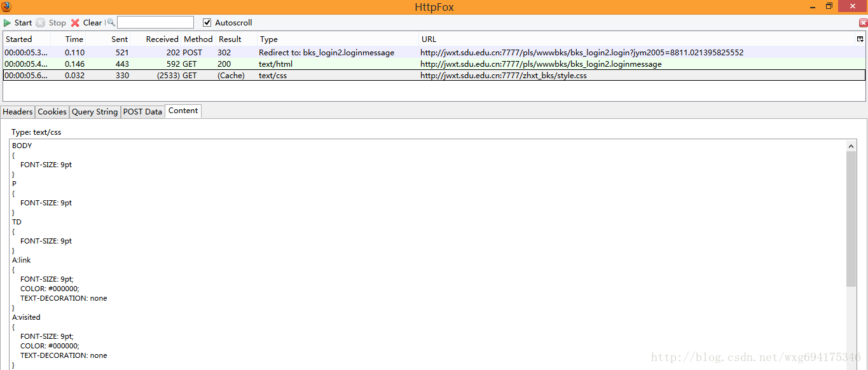
Task: Click the 521 sent value cell
Action: coord(122,53)
